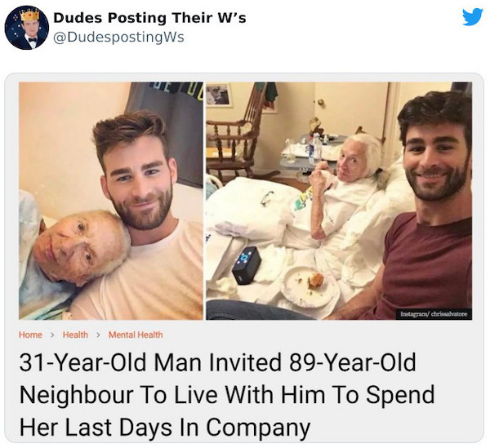Image resolution: width=490 pixels, height=448 pixels.
Task: Click the plate of food in the right photo
Action: [309, 285]
